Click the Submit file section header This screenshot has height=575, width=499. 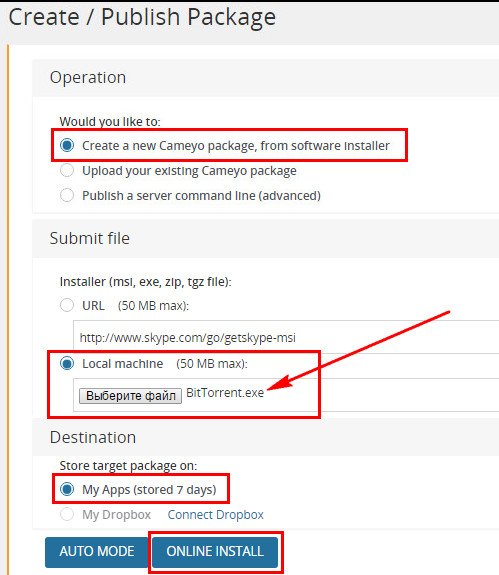90,238
